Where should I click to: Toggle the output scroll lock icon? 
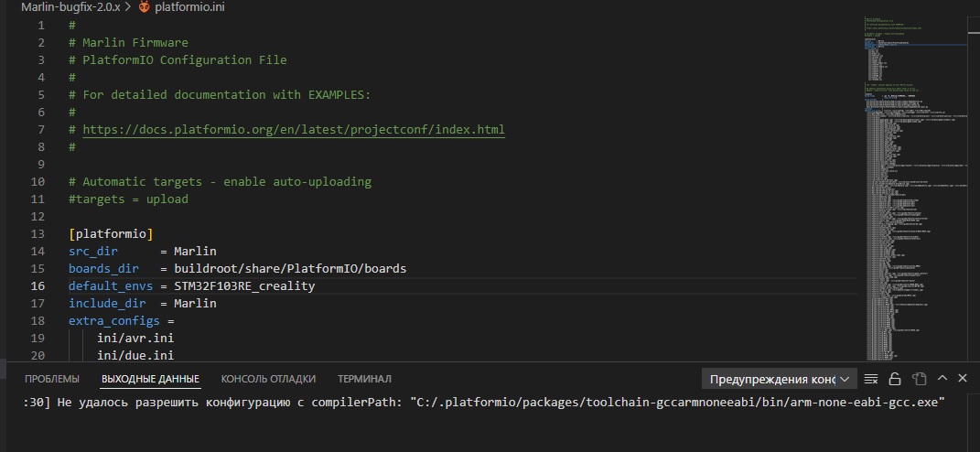896,379
